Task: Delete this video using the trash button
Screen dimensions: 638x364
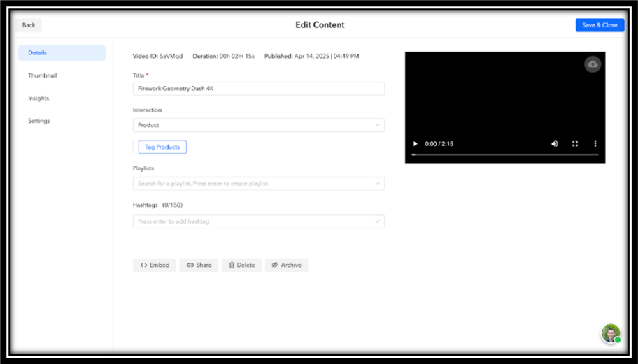Action: click(x=241, y=265)
